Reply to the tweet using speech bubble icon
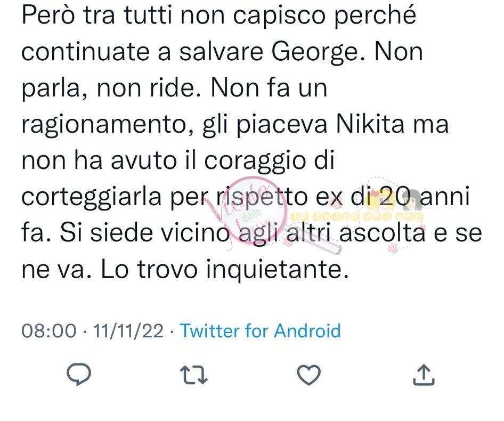The image size is (504, 421). tap(79, 374)
